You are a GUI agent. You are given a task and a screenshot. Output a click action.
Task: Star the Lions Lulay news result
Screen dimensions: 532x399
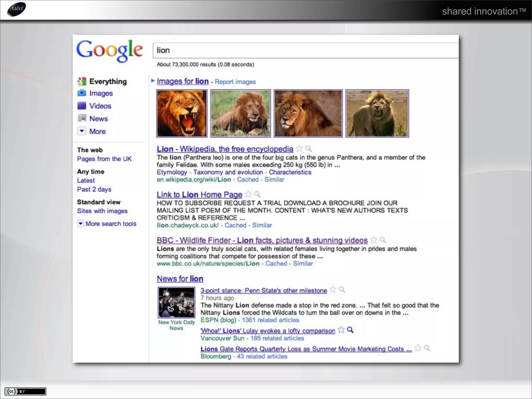coord(341,330)
